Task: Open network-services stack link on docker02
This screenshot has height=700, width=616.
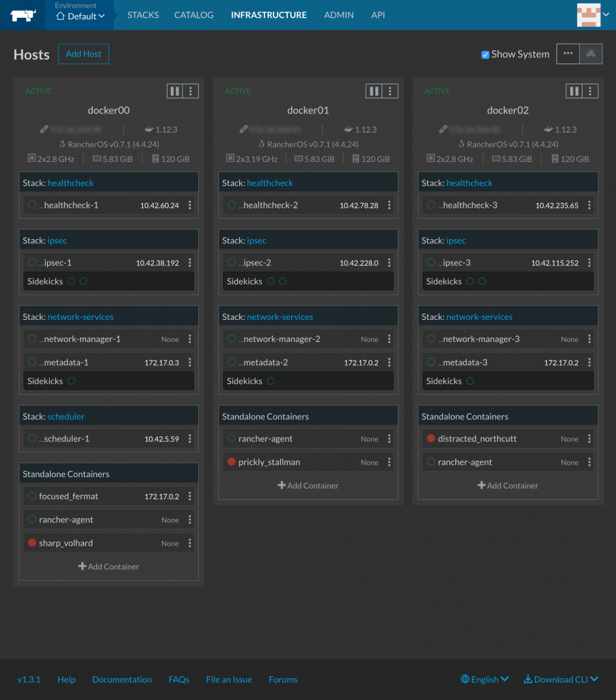Action: [x=479, y=317]
